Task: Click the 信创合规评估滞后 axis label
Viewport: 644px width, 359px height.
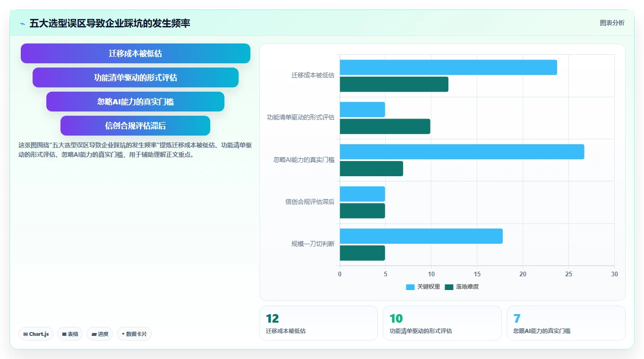Action: tap(310, 202)
